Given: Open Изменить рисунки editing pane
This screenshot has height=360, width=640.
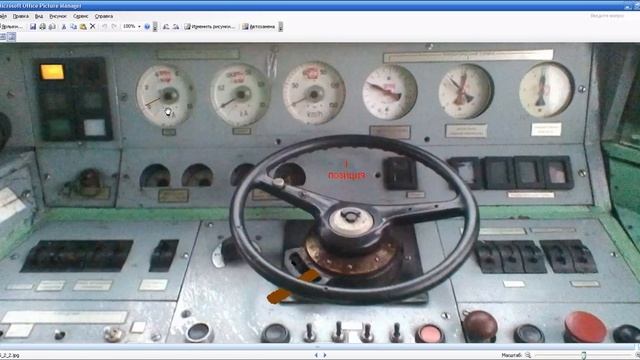Looking at the screenshot, I should coord(210,27).
